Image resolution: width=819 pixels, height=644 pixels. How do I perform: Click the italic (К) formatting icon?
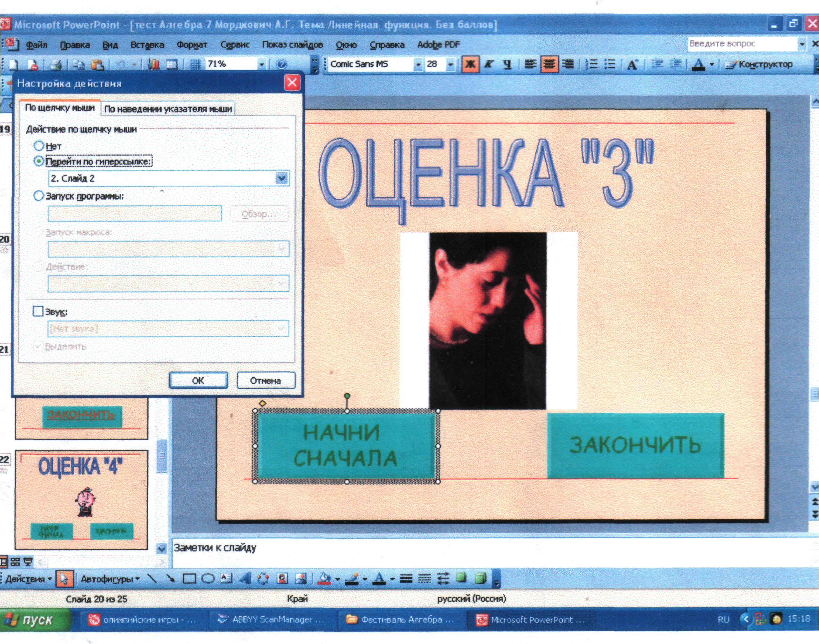click(x=489, y=64)
